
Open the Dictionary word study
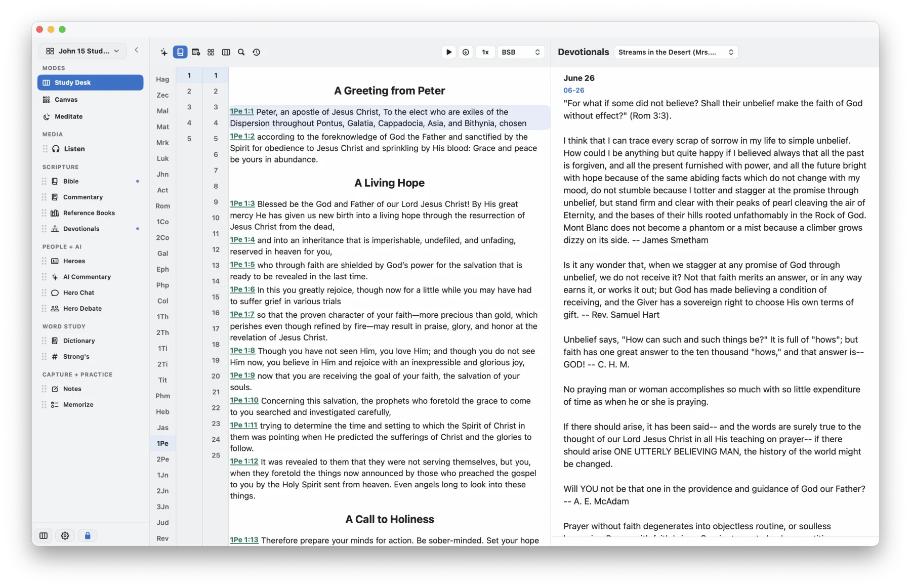click(x=91, y=341)
